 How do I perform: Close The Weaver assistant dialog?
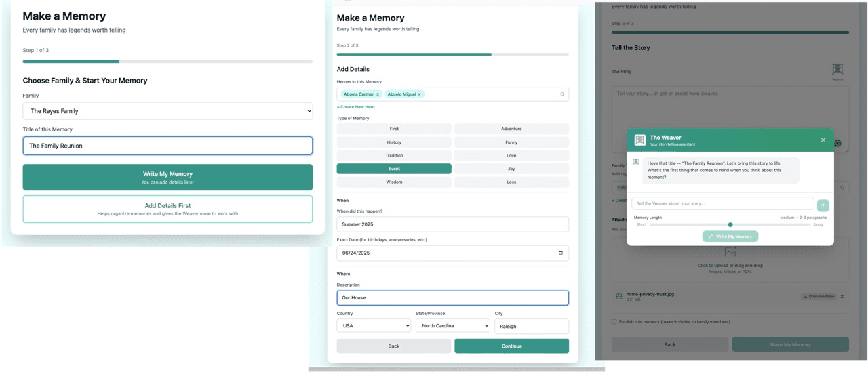coord(823,140)
